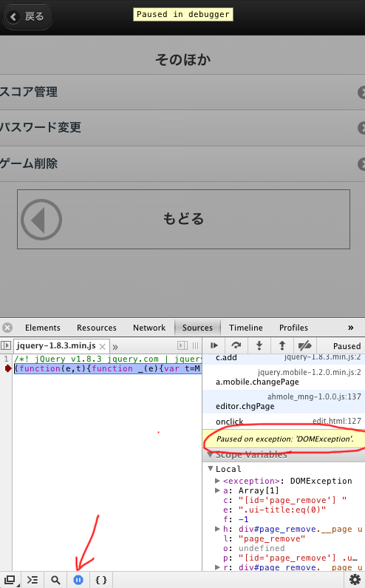
Task: Click the arrow icon on スコア管理 row
Action: pos(361,92)
